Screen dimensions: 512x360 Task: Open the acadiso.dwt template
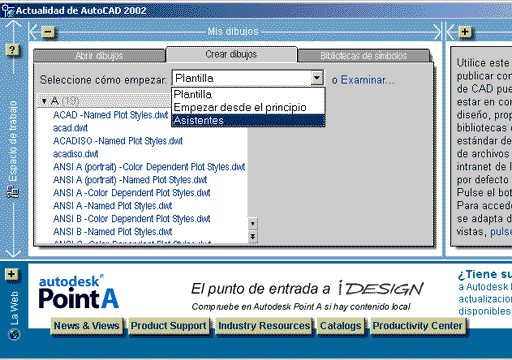click(x=76, y=154)
